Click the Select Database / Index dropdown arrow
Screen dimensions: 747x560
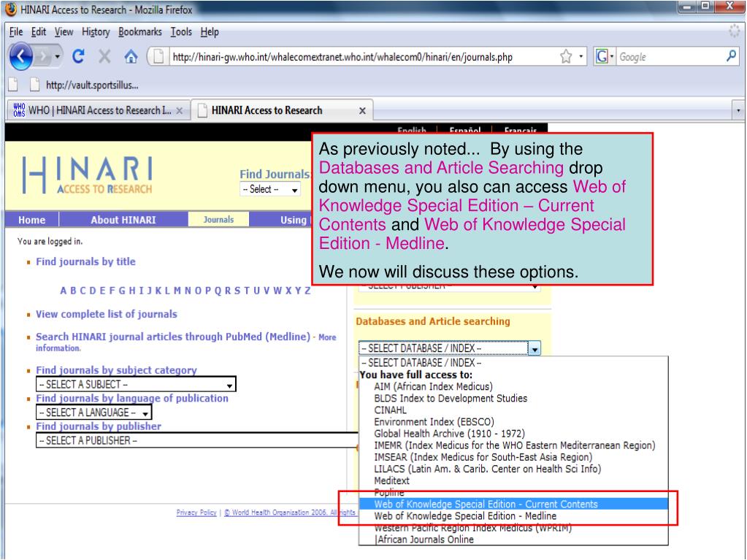tap(535, 348)
